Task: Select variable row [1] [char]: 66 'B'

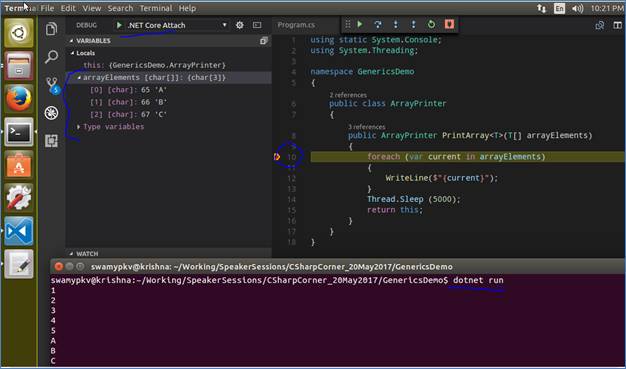Action: (x=128, y=102)
